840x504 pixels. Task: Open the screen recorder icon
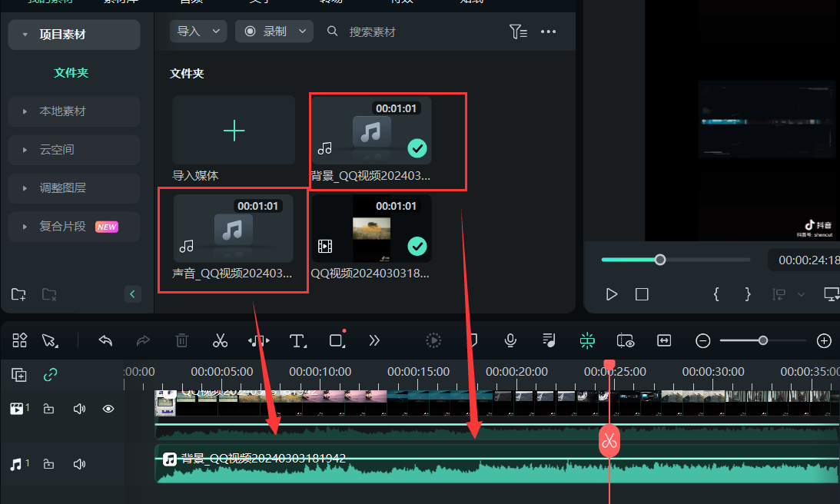coord(625,340)
